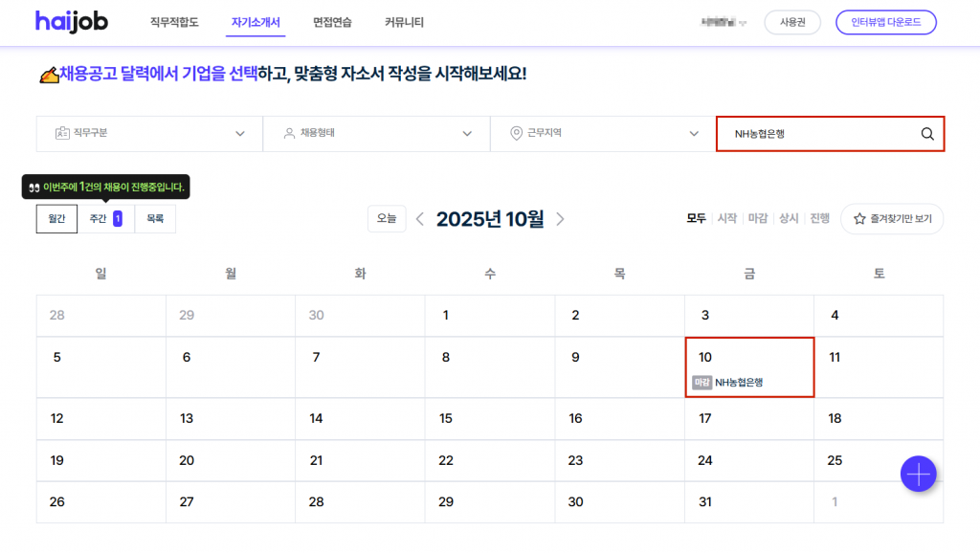
Task: Click the 인터뷰앱 다운로드 button
Action: 885,22
